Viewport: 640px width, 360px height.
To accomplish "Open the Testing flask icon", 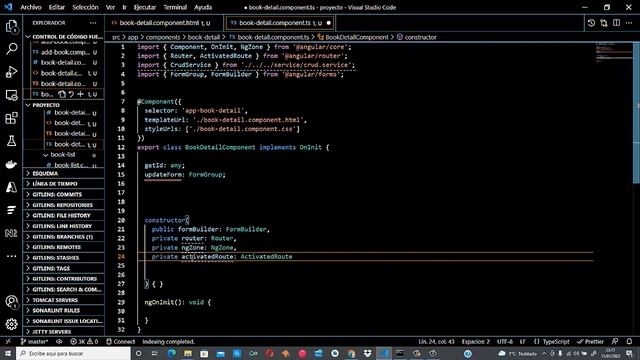I will pos(11,141).
